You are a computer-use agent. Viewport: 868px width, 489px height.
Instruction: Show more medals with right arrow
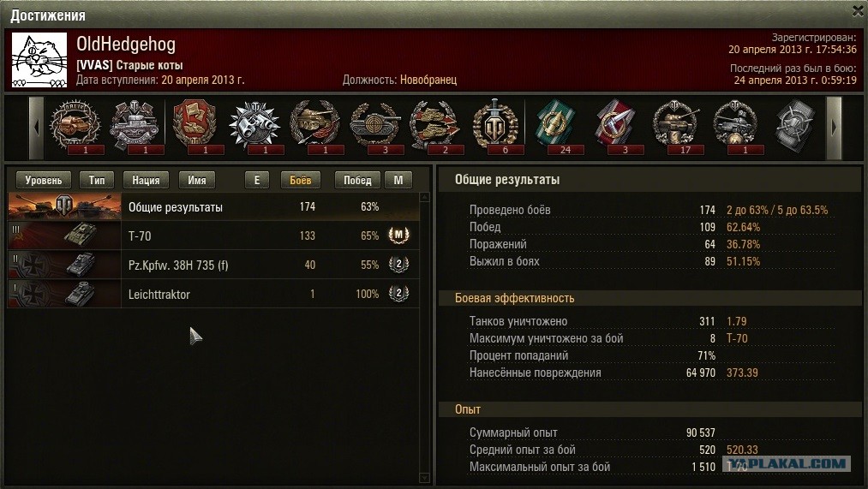(x=835, y=128)
